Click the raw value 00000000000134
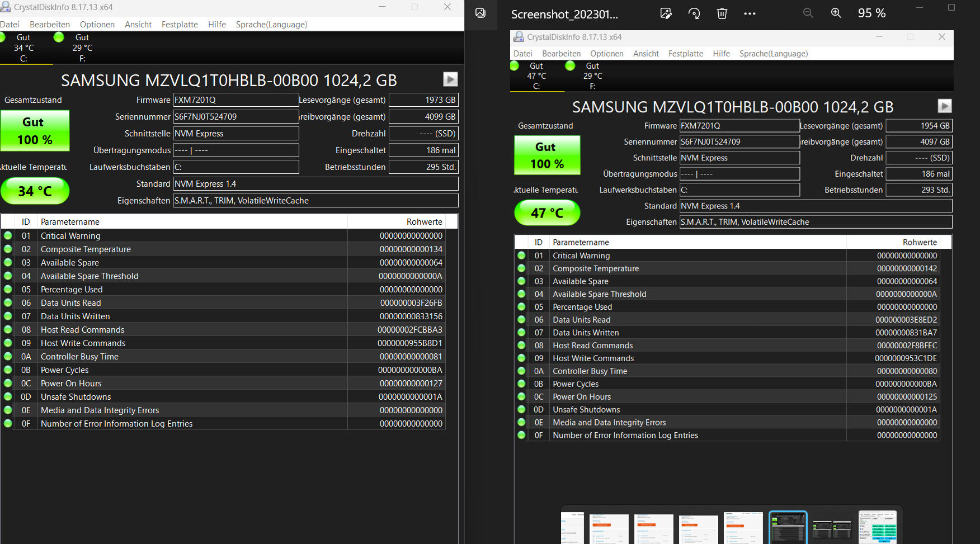 (x=411, y=249)
